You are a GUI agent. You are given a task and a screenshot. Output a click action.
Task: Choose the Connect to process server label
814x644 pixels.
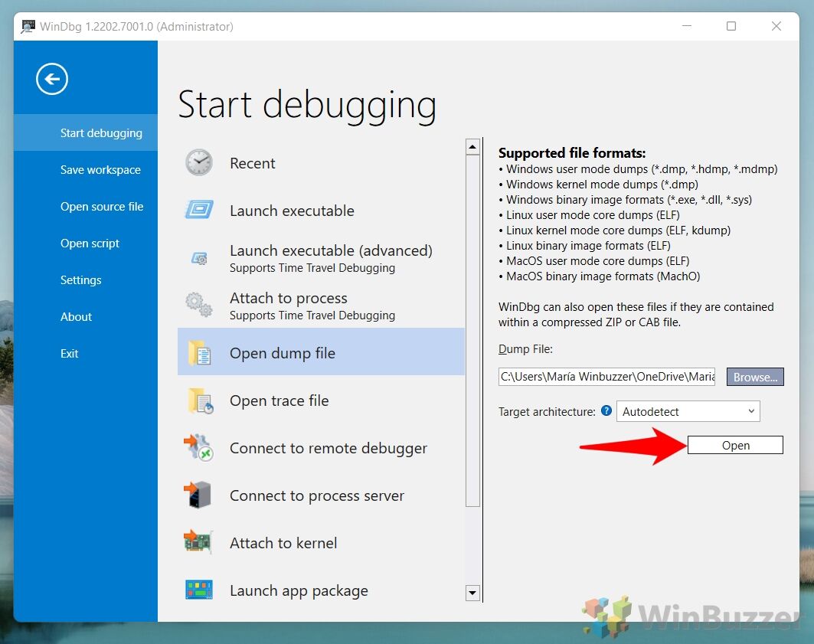point(317,496)
